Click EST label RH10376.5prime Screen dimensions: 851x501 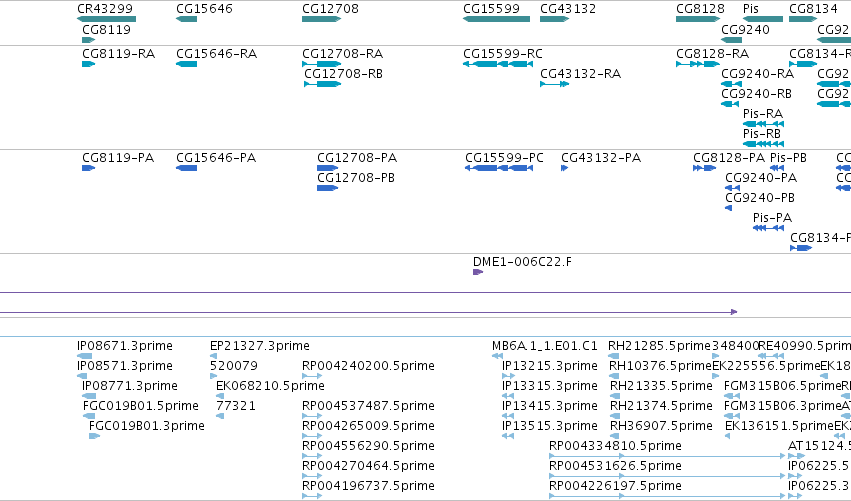660,366
